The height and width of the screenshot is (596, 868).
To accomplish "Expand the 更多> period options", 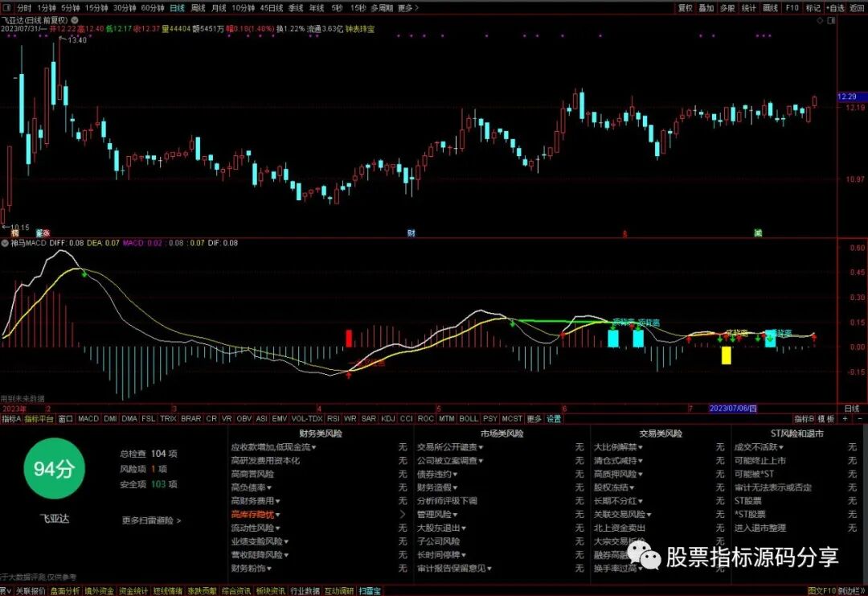I will click(408, 8).
